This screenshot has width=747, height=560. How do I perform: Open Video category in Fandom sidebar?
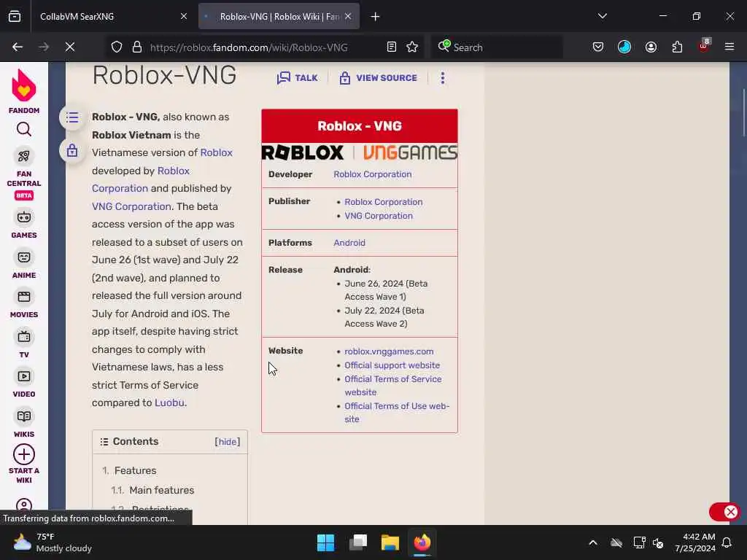point(24,384)
